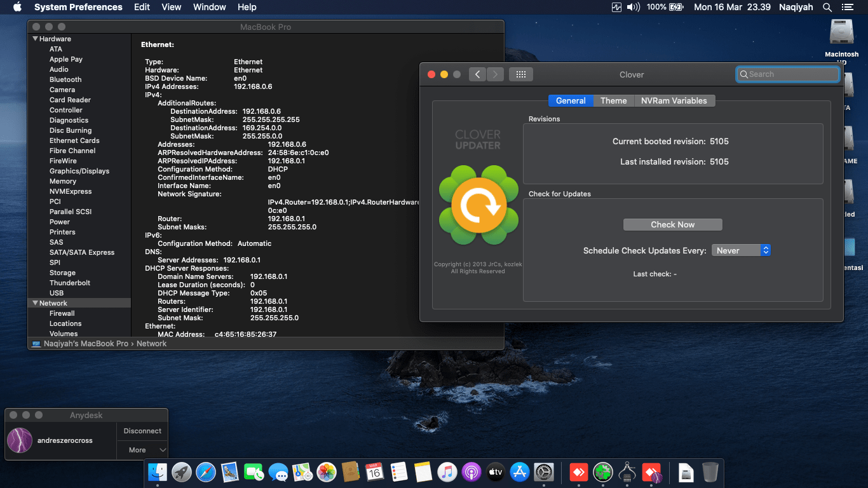The width and height of the screenshot is (868, 488).
Task: Open Notification Center list icon
Action: 847,7
